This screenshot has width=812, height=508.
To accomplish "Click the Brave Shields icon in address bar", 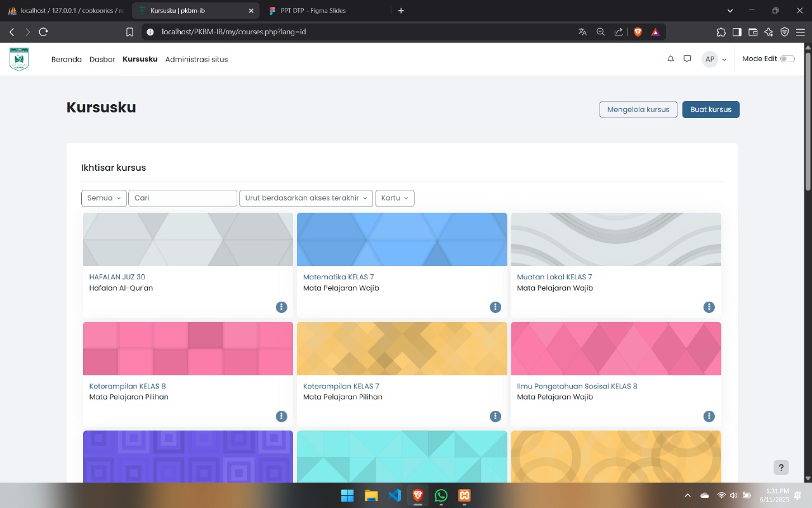I will point(638,31).
